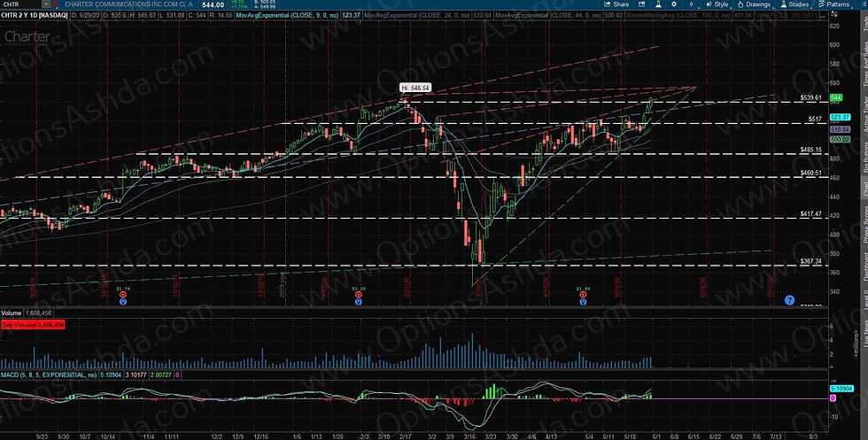Viewport: 868px width, 440px height.
Task: Click the cyan 523.37 EMA value tag
Action: coord(840,118)
